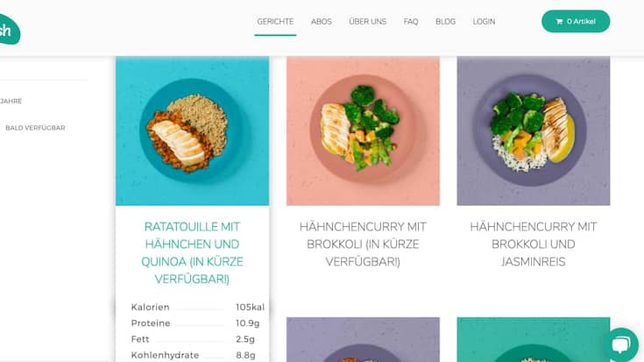Image resolution: width=644 pixels, height=362 pixels.
Task: Open the partially visible green dish card
Action: 534,339
